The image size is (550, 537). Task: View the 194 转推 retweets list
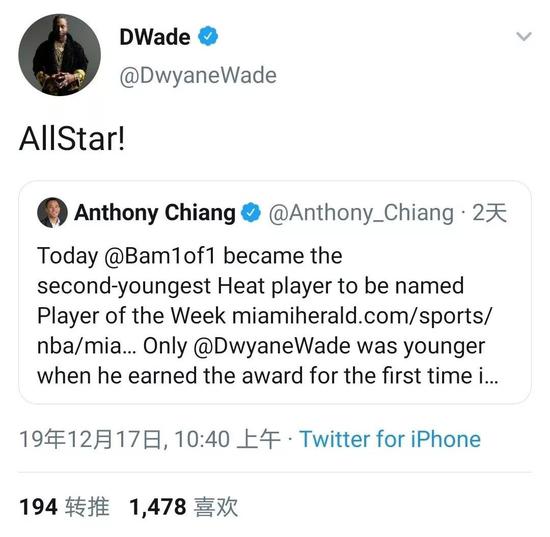65,507
